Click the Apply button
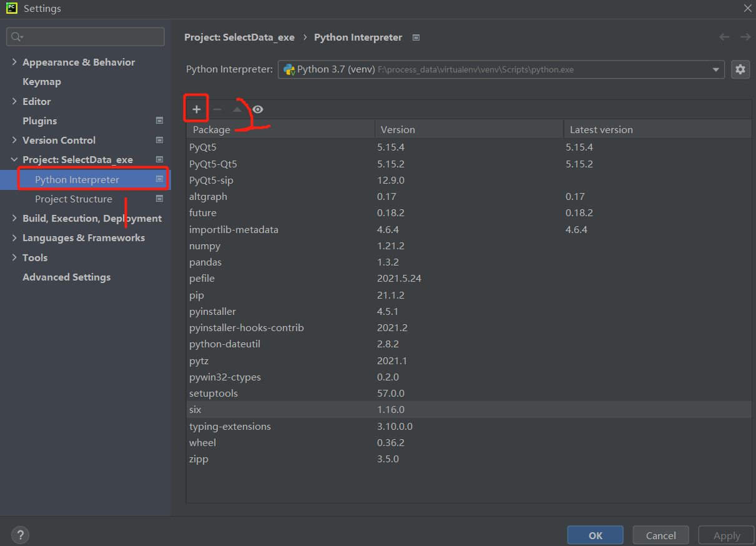This screenshot has width=756, height=546. 727,535
